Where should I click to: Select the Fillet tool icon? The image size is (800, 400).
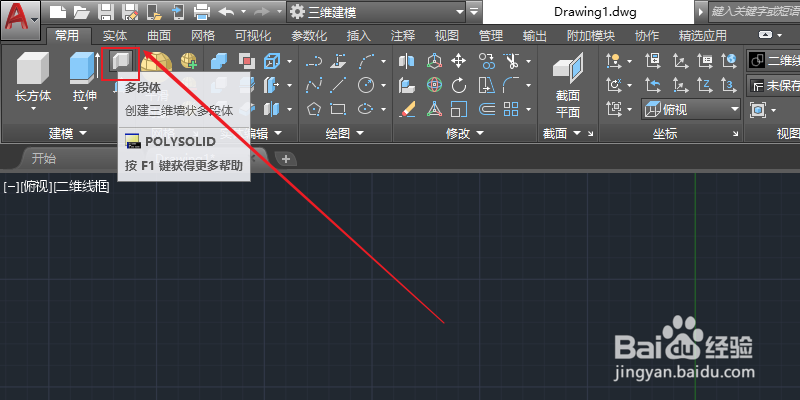(x=511, y=85)
